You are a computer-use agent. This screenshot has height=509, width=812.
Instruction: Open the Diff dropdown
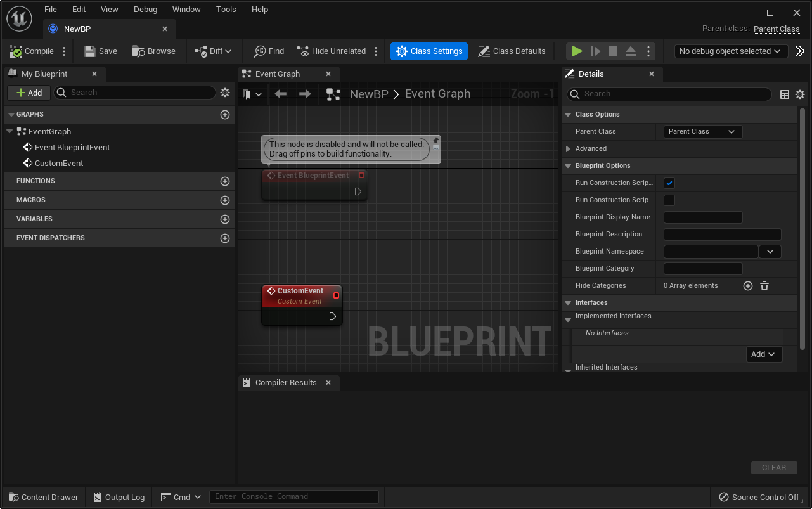click(x=213, y=51)
